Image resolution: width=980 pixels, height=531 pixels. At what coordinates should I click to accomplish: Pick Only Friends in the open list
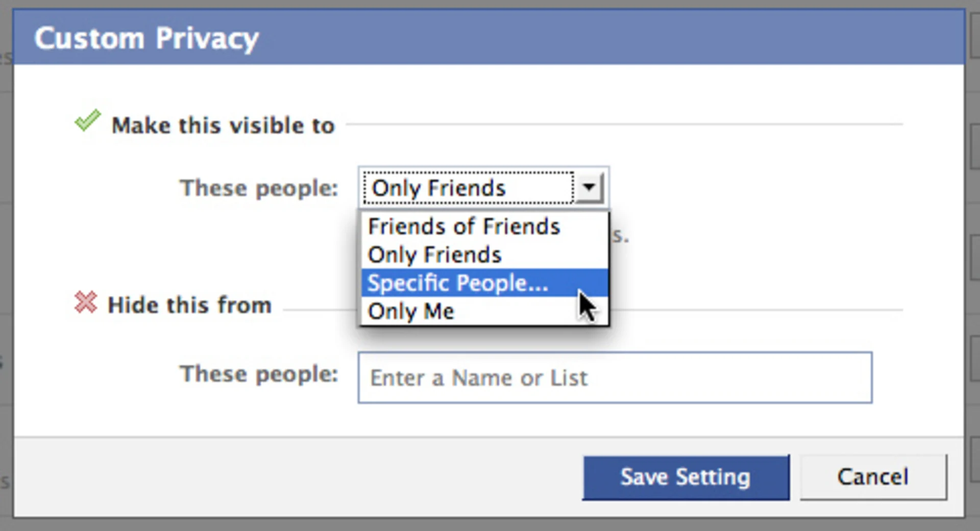coord(434,255)
